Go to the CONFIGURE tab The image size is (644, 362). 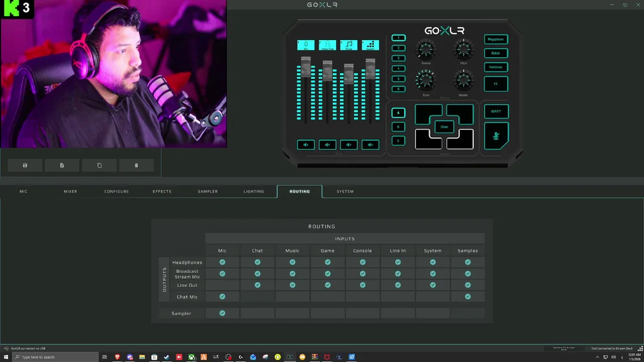pos(117,192)
